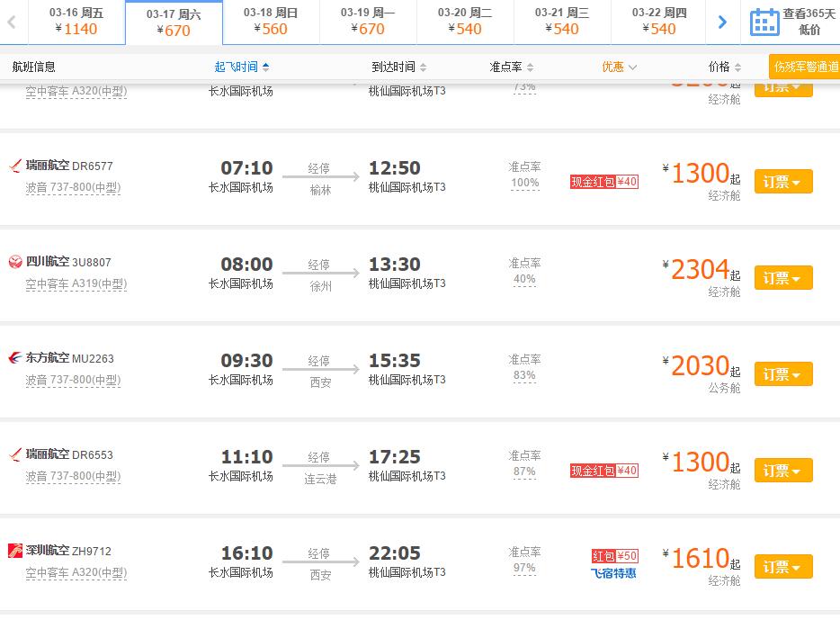Select the 03-19 Monday ¥670 date tab

(368, 22)
